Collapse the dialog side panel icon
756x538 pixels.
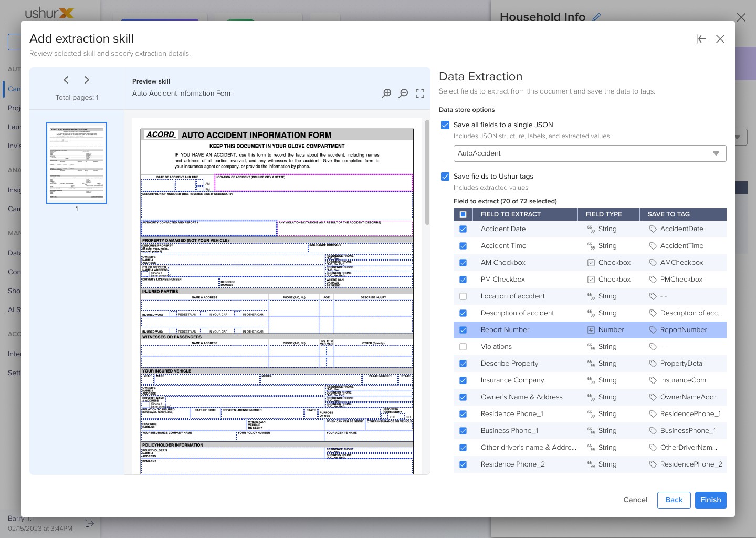coord(701,39)
